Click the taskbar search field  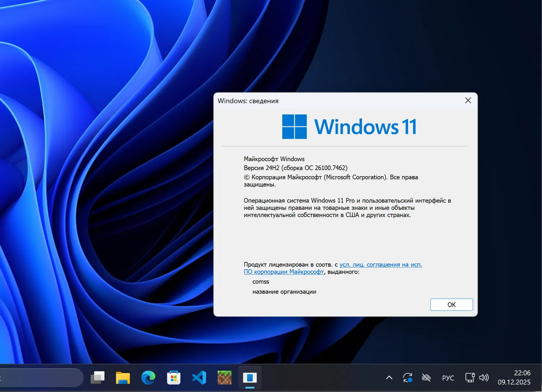[x=40, y=378]
